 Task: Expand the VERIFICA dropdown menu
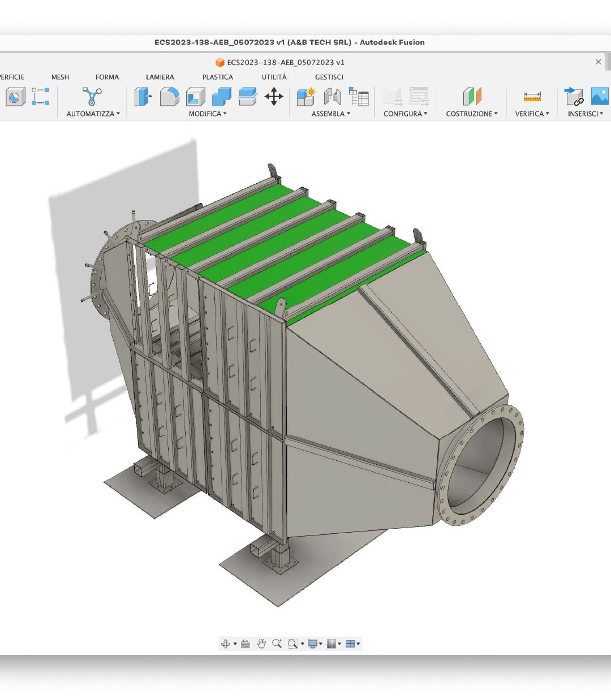tap(532, 114)
